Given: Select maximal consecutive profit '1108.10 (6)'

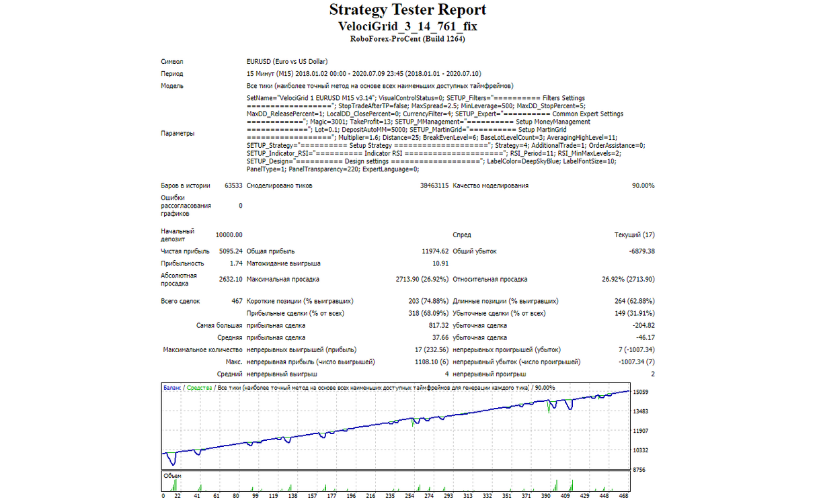Looking at the screenshot, I should [x=431, y=362].
